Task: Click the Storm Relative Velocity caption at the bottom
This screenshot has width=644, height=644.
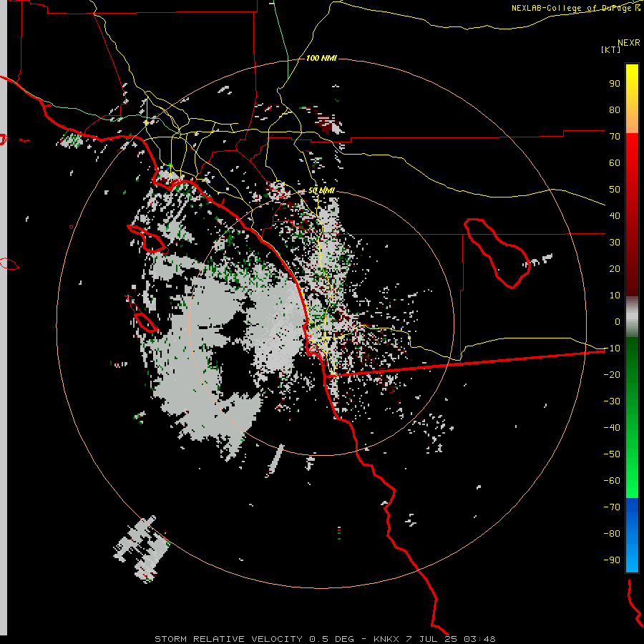Action: coord(325,639)
